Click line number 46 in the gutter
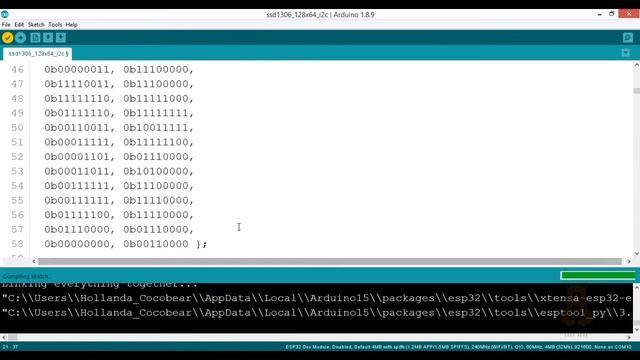 [17, 70]
